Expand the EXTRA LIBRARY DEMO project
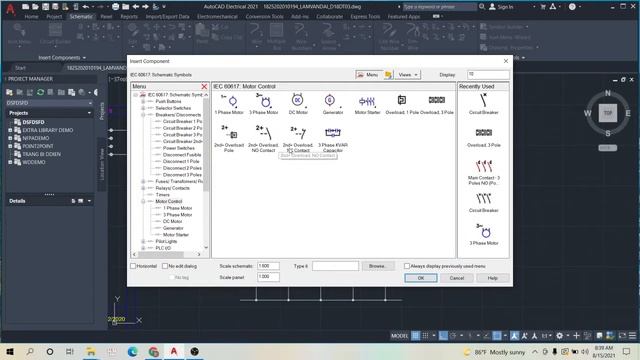The width and height of the screenshot is (640, 360). coord(10,130)
